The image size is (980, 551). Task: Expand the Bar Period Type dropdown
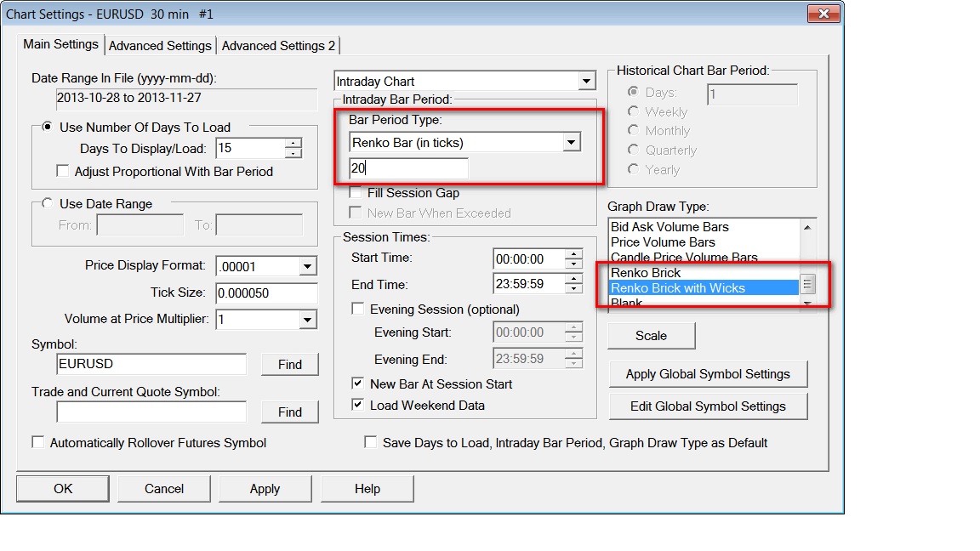pyautogui.click(x=571, y=143)
